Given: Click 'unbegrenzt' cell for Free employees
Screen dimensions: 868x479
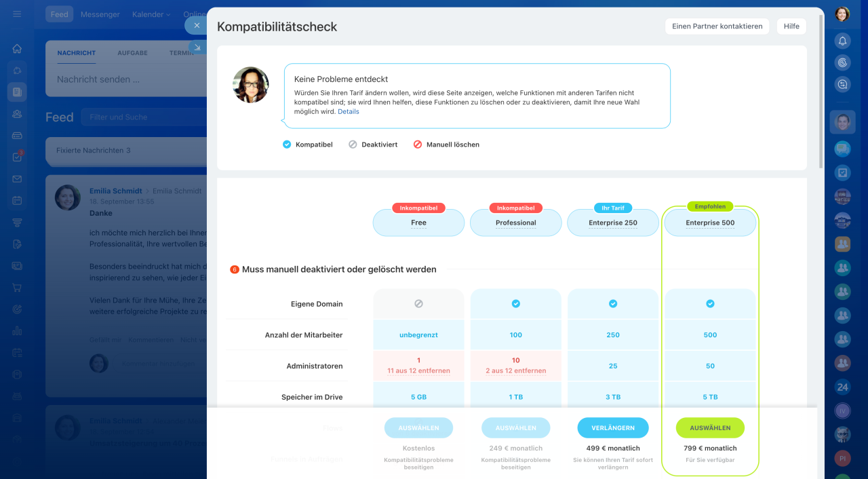Looking at the screenshot, I should 418,335.
